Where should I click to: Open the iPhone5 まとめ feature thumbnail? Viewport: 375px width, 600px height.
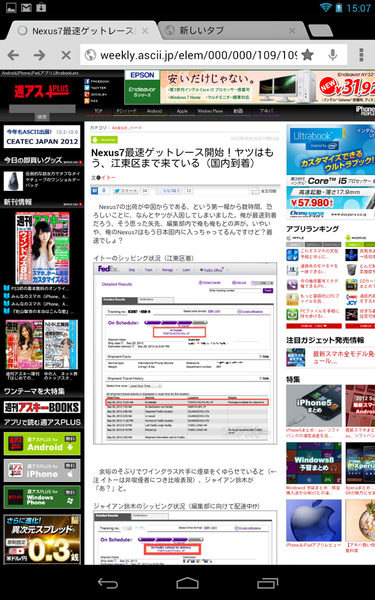coord(314,406)
